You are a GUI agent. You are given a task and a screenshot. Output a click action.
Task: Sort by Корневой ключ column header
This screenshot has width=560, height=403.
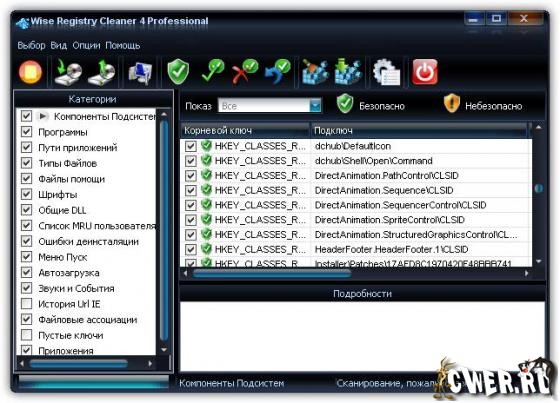pyautogui.click(x=245, y=130)
